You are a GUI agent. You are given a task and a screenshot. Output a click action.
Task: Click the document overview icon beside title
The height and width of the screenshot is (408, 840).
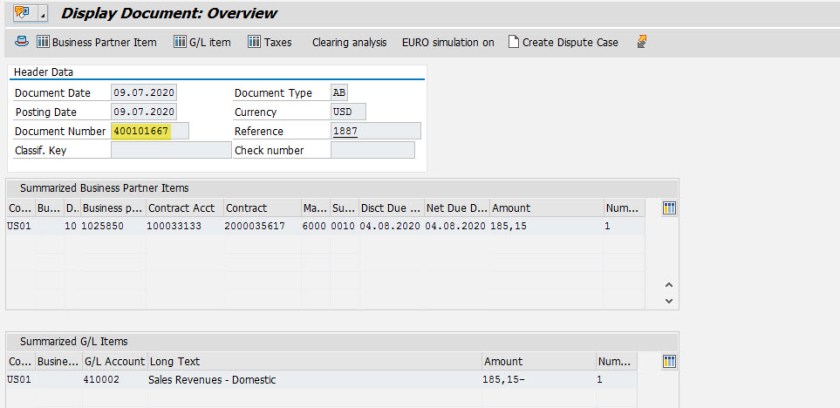tap(22, 13)
